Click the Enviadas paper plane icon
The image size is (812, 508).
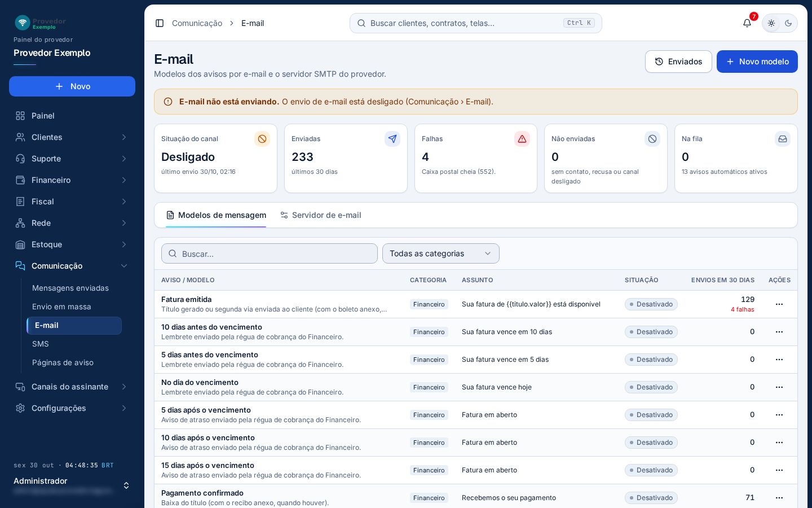click(392, 139)
